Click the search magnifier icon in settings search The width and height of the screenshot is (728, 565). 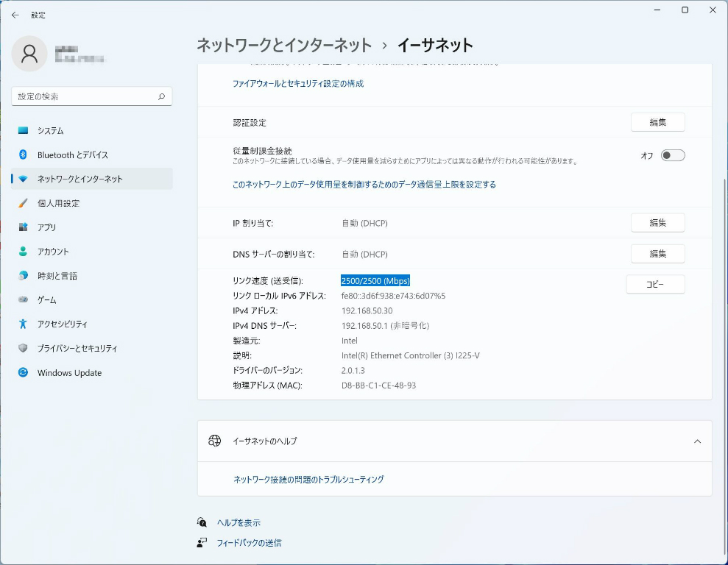point(161,96)
